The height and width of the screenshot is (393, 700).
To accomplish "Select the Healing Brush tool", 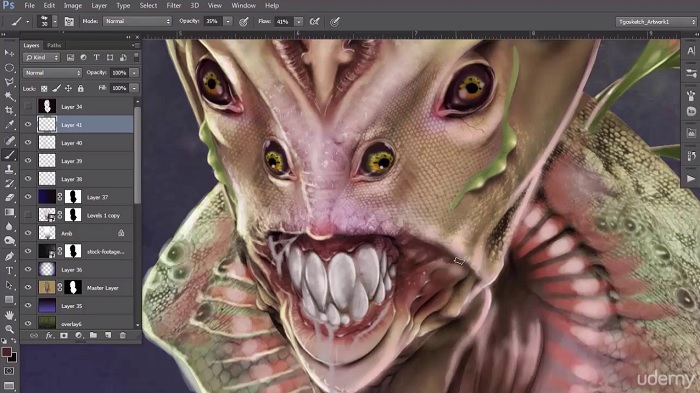I will point(9,141).
